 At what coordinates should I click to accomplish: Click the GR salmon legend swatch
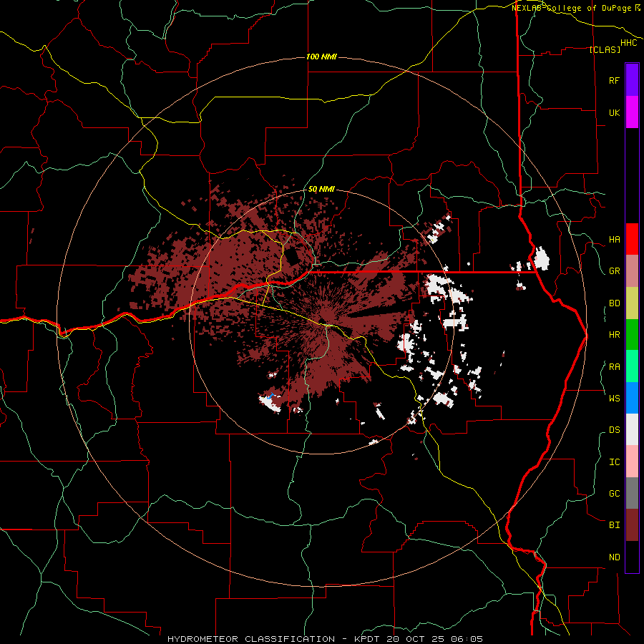[x=632, y=271]
